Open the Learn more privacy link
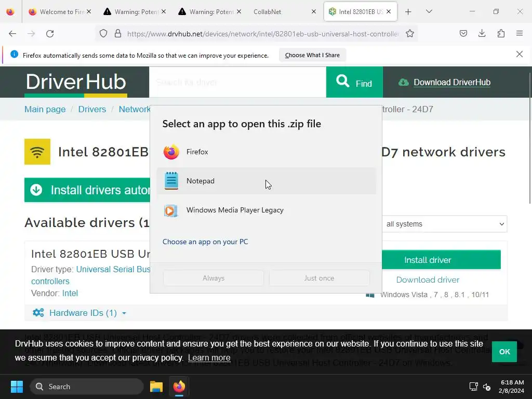 (x=209, y=357)
